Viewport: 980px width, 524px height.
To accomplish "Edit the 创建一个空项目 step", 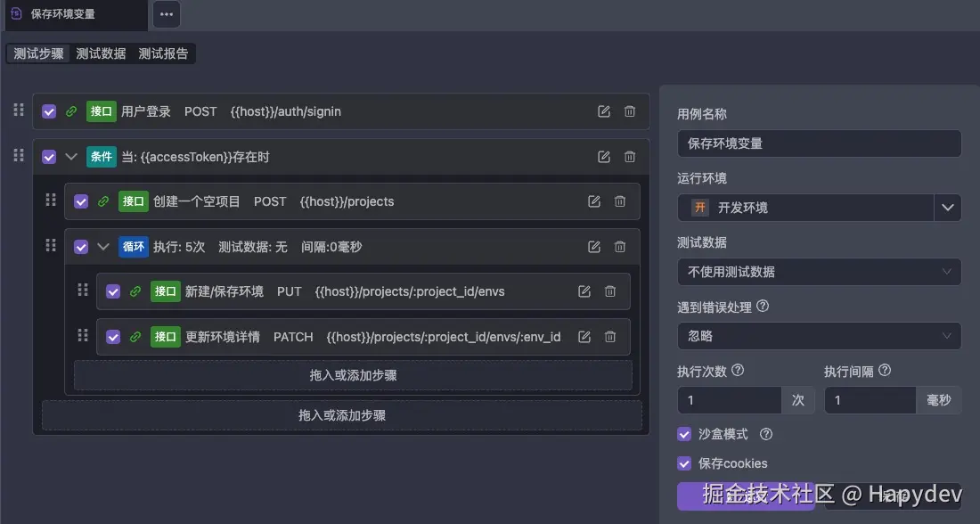I will 594,201.
